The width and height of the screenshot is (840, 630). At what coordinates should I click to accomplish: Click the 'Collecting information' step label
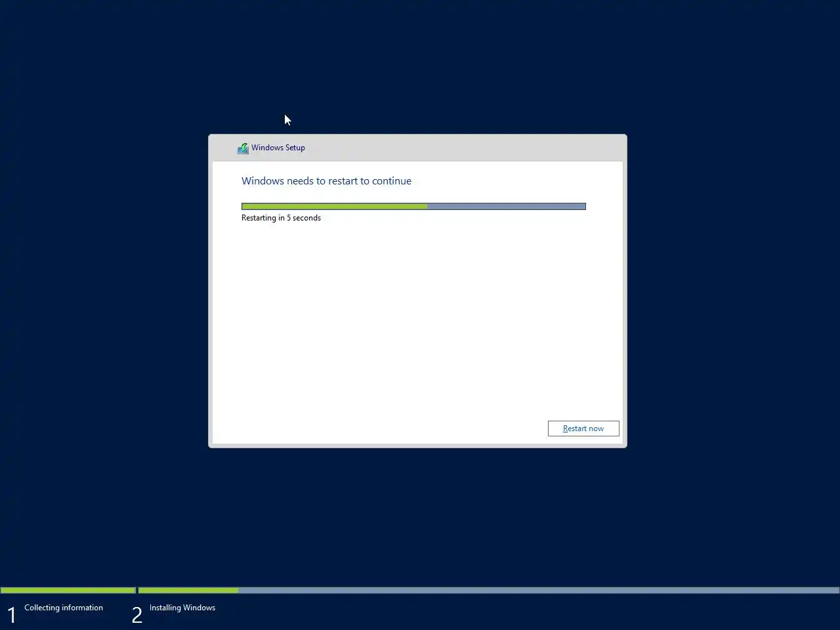tap(64, 608)
